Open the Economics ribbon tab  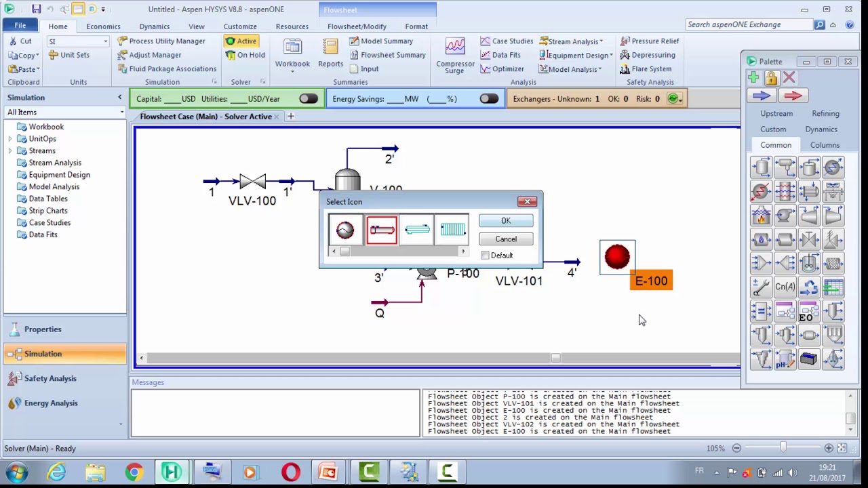(x=103, y=26)
